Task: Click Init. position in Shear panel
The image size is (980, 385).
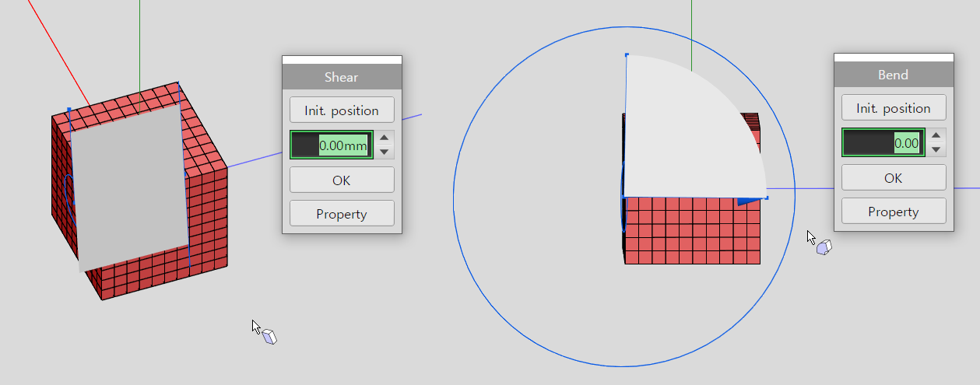Action: click(342, 110)
